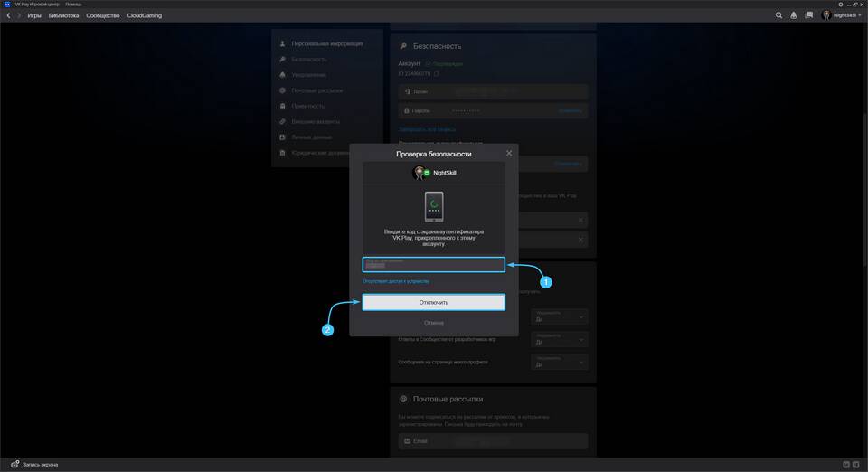
Task: Click Отмена in the dialog
Action: 433,323
